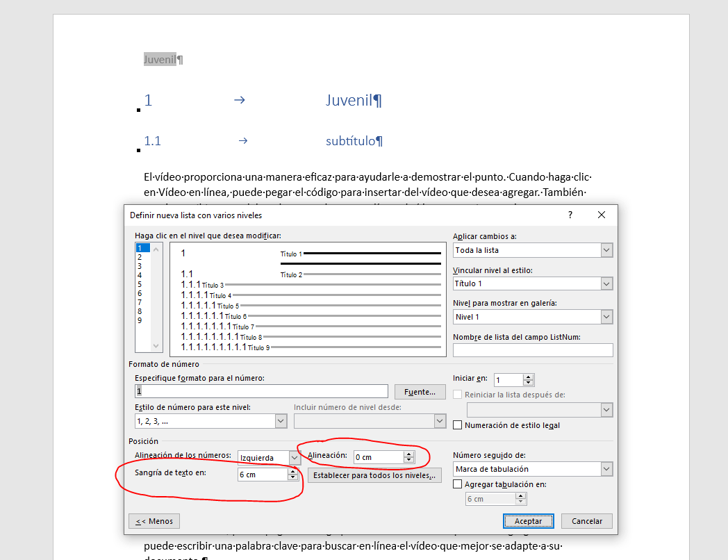
Task: Click paragraph line starting 'El vídeo proporciona'
Action: tap(367, 177)
